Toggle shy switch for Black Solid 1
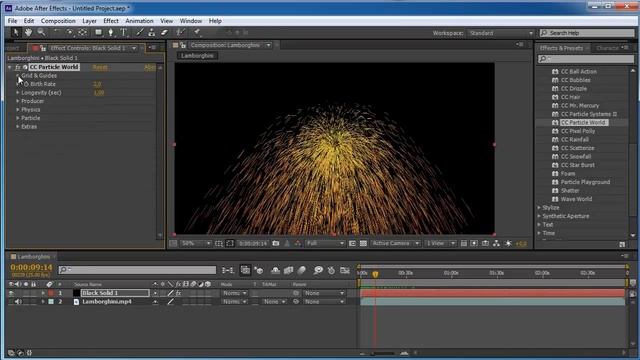The width and height of the screenshot is (640, 360). [x=155, y=293]
